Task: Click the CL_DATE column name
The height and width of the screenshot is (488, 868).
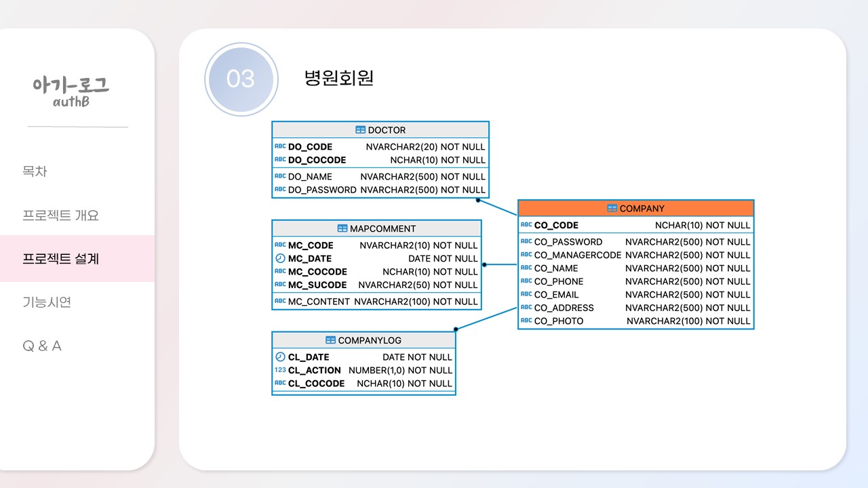Action: point(309,357)
